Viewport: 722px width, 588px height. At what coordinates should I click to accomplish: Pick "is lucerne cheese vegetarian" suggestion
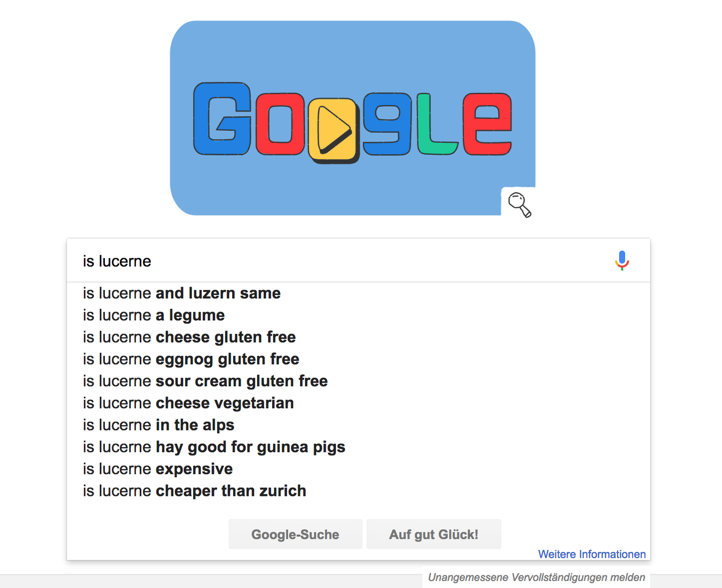[188, 403]
